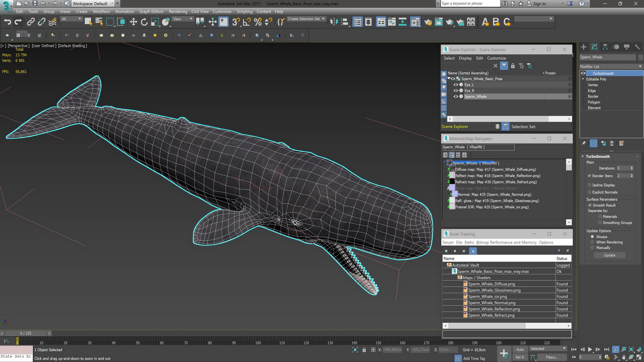Open the All selection filter dropdown
The width and height of the screenshot is (644, 362).
click(x=71, y=19)
